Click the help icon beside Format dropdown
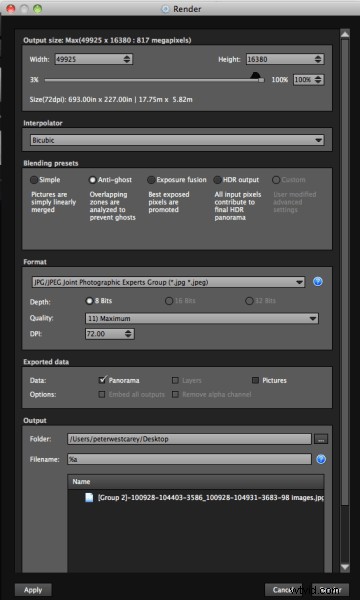This screenshot has height=600, width=360. (x=318, y=282)
